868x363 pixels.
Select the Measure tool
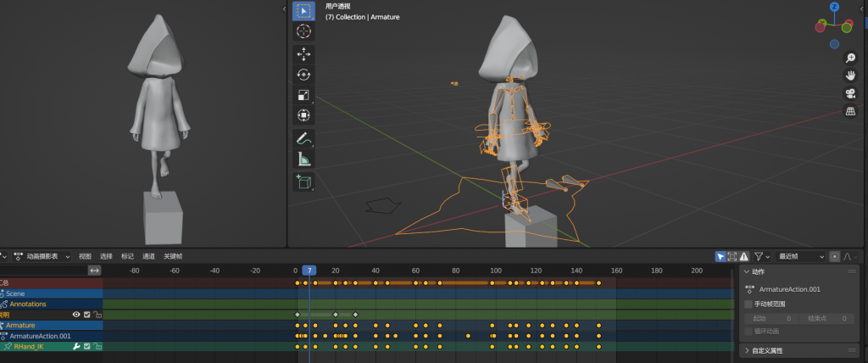303,159
